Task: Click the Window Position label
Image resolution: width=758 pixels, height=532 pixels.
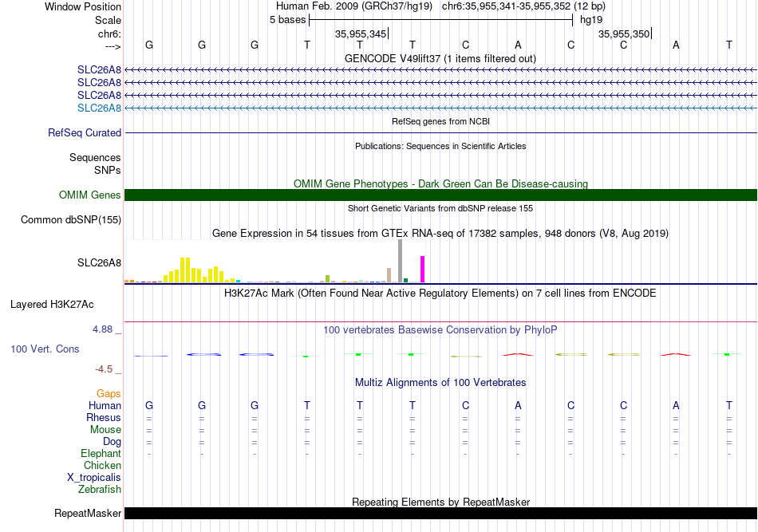Action: tap(83, 6)
